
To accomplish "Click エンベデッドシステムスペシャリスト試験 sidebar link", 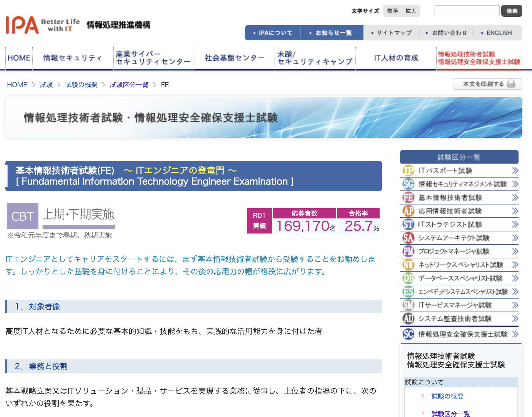I will 459,292.
